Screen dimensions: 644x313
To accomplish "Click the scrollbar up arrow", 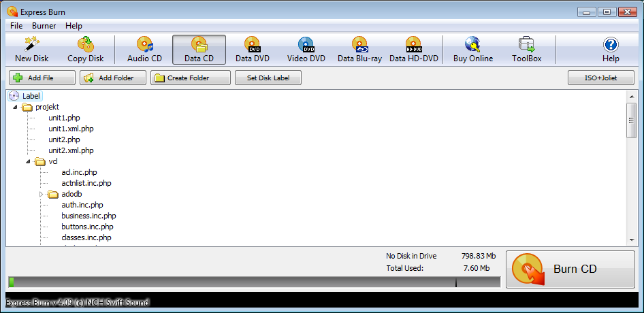I will [631, 96].
